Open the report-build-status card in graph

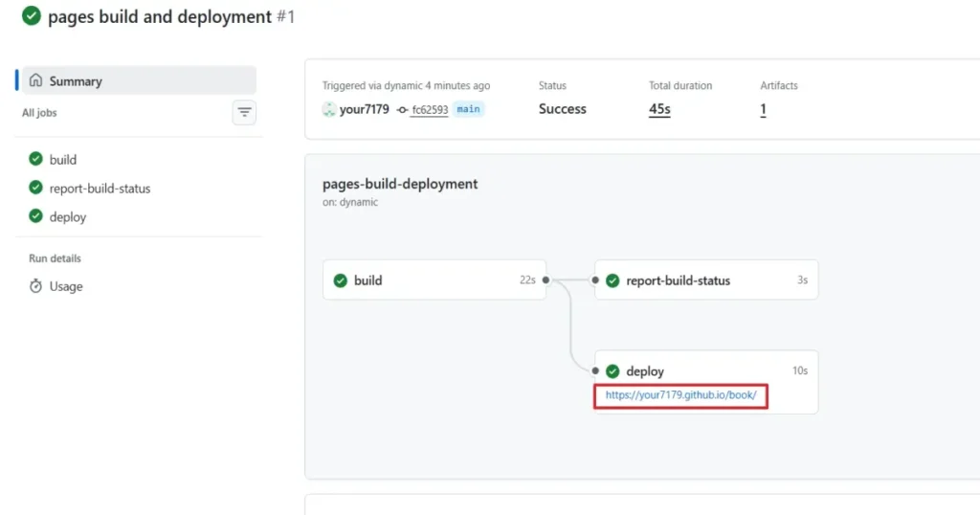[706, 280]
